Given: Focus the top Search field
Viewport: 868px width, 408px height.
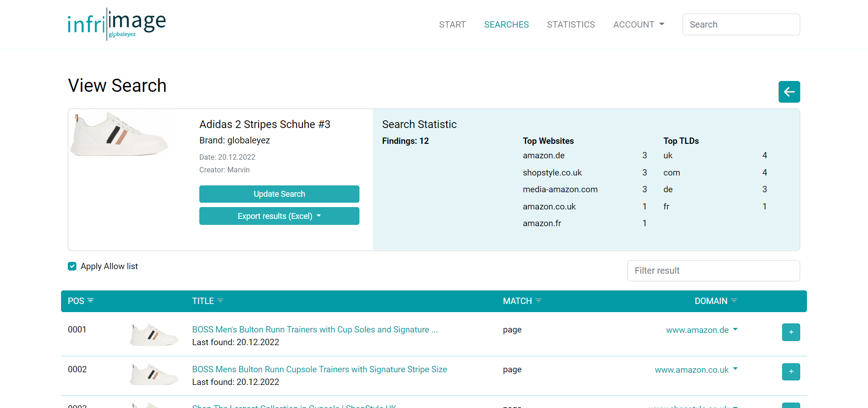Looking at the screenshot, I should click(741, 24).
